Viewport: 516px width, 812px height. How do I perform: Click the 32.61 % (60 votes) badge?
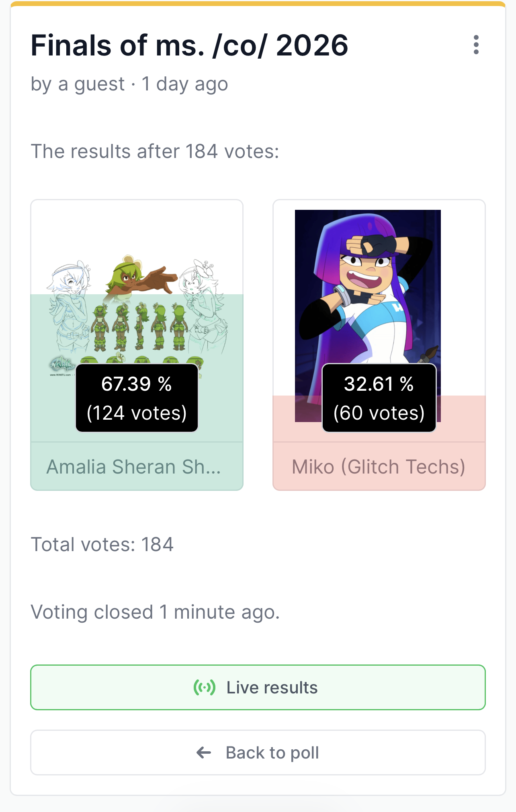coord(379,398)
